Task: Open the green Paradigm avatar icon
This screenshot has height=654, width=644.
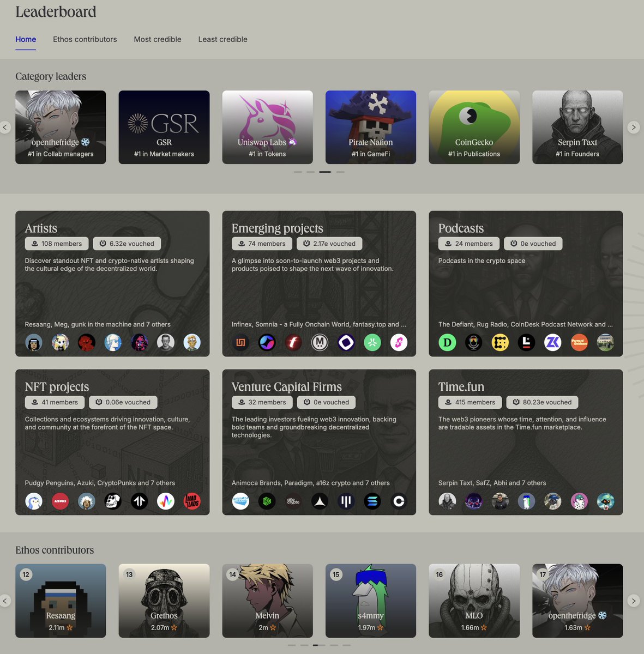Action: (267, 501)
